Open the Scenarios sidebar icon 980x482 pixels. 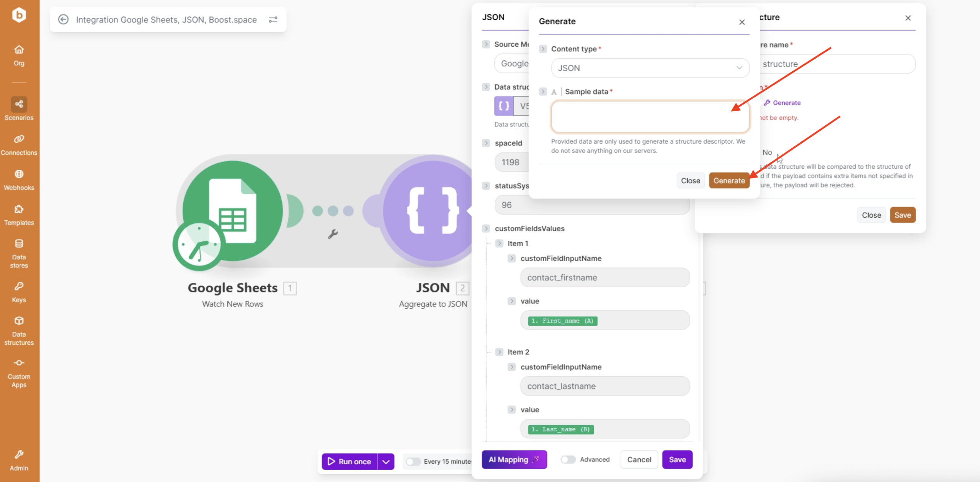19,104
